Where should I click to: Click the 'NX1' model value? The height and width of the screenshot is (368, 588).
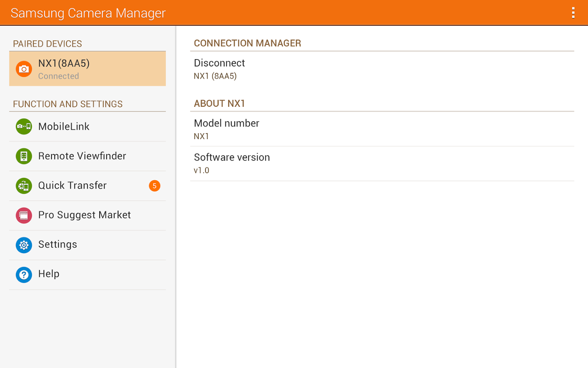(x=201, y=136)
